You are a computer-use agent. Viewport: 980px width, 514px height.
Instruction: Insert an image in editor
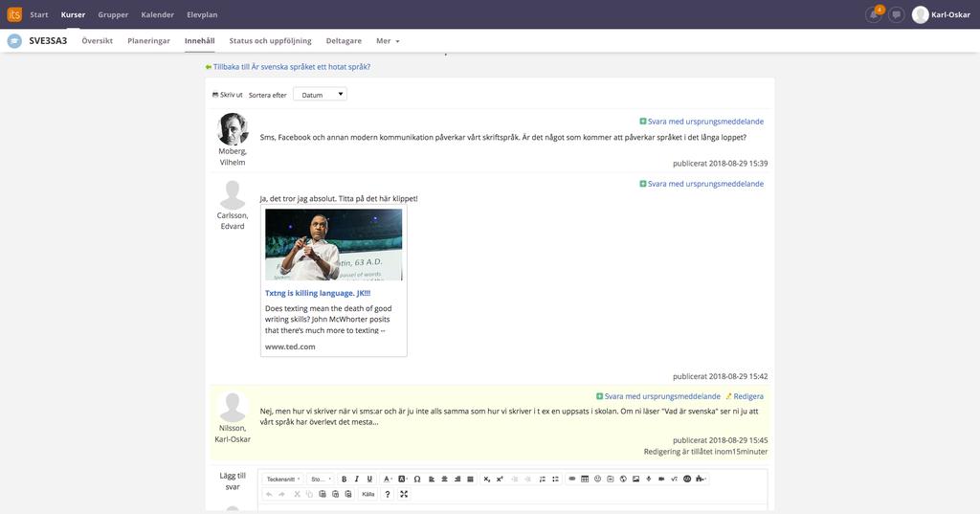pos(635,479)
